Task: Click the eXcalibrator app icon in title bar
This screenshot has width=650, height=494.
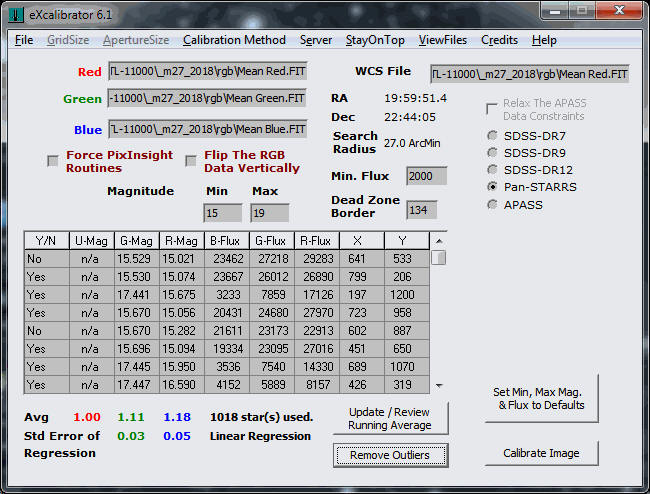Action: point(16,15)
